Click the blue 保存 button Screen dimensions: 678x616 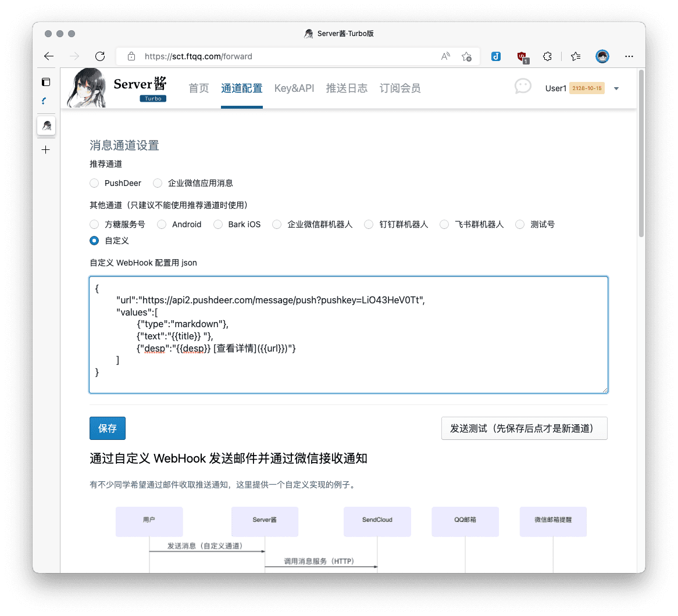[x=108, y=428]
